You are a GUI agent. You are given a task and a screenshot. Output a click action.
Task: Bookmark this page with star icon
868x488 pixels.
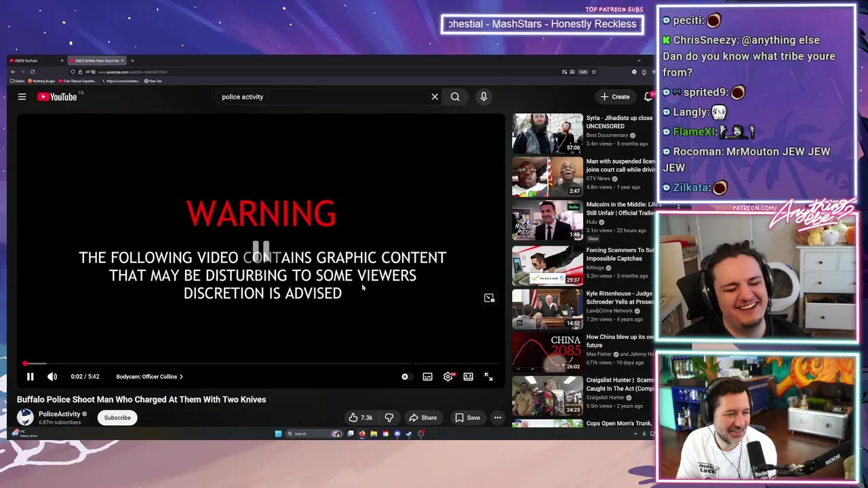point(593,72)
